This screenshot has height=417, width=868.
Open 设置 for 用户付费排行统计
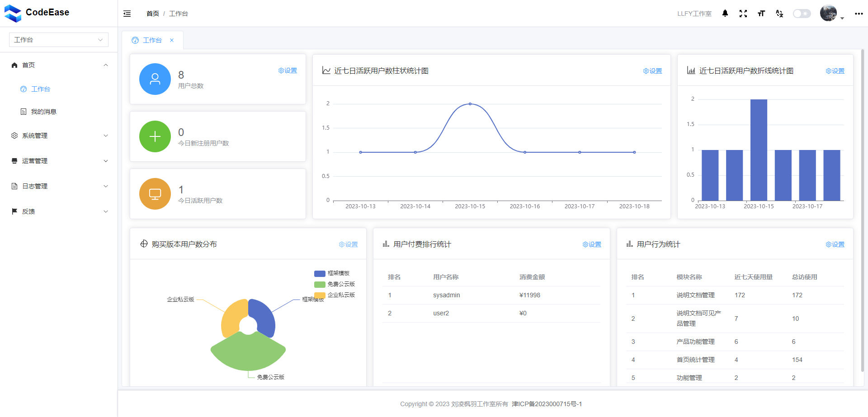point(592,244)
